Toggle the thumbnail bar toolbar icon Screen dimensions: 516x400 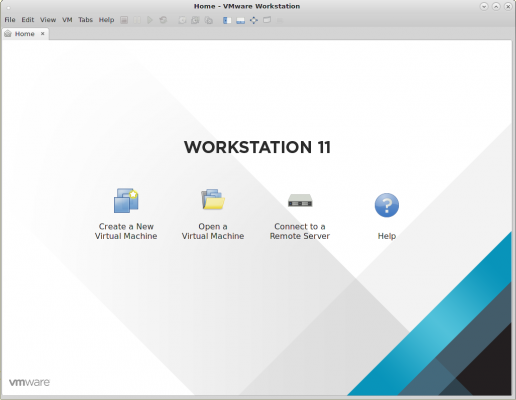pos(240,20)
